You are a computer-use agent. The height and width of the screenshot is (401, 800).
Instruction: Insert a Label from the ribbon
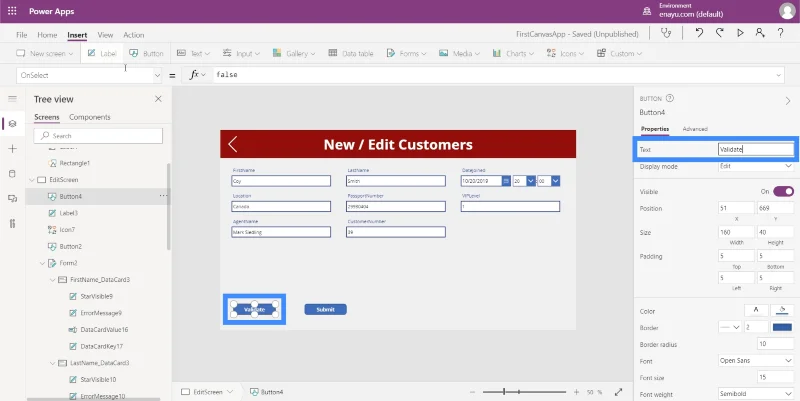click(102, 53)
